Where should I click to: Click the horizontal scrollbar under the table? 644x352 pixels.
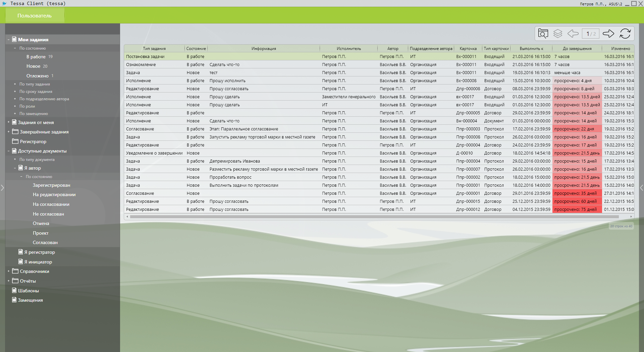tap(369, 217)
